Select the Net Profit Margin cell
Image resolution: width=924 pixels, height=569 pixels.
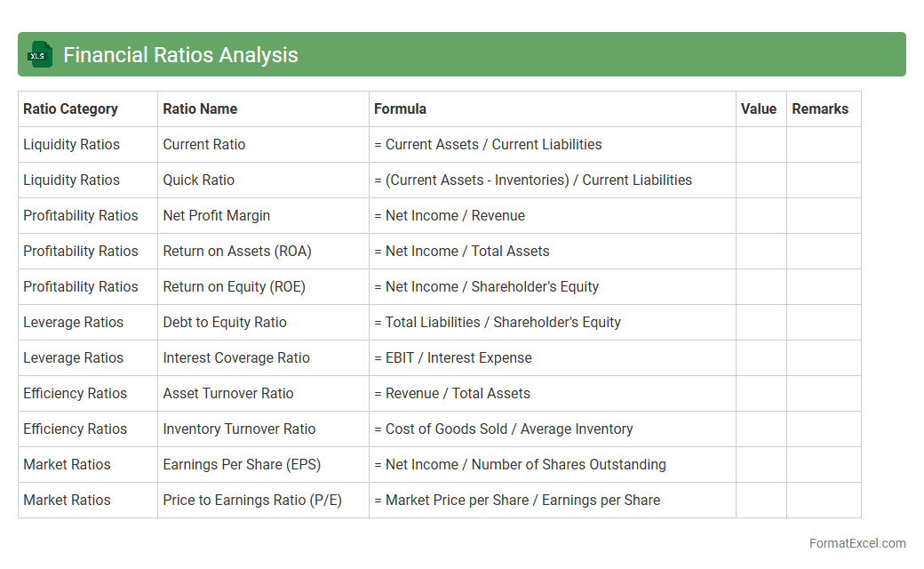click(x=217, y=216)
